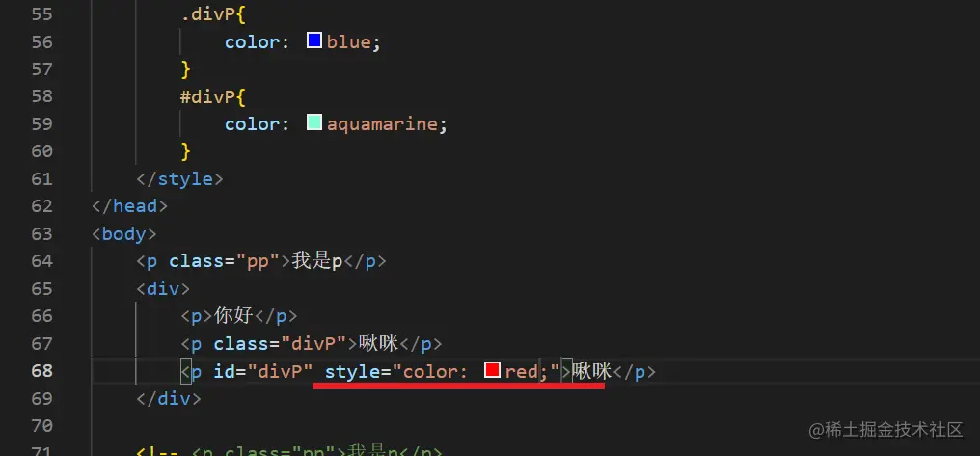
Task: Click the style attribute name on line 68
Action: 352,371
